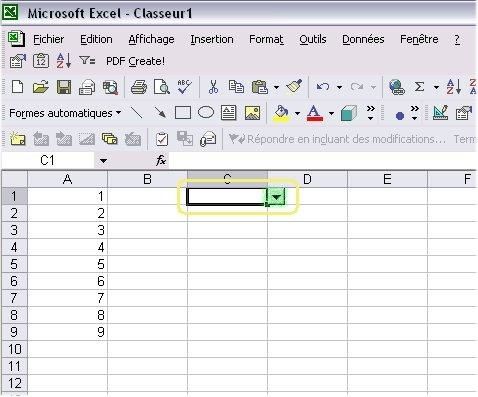Click the blue bullet dot icon

(x=400, y=116)
